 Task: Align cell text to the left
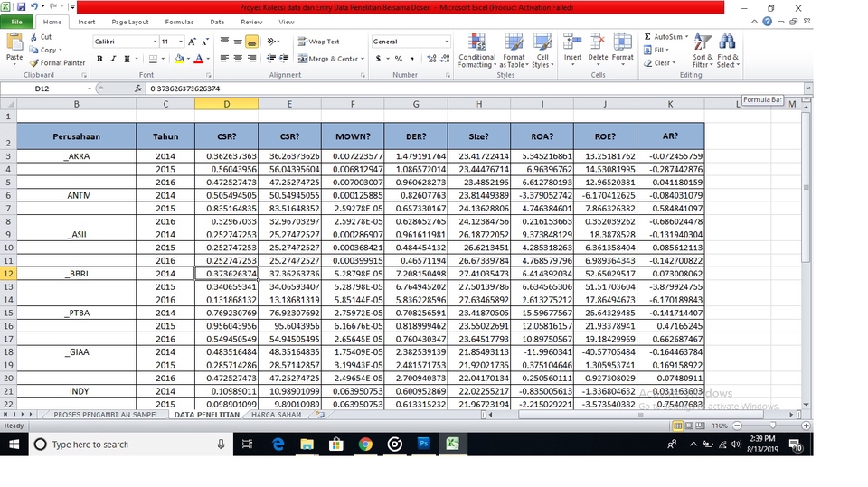click(x=224, y=59)
